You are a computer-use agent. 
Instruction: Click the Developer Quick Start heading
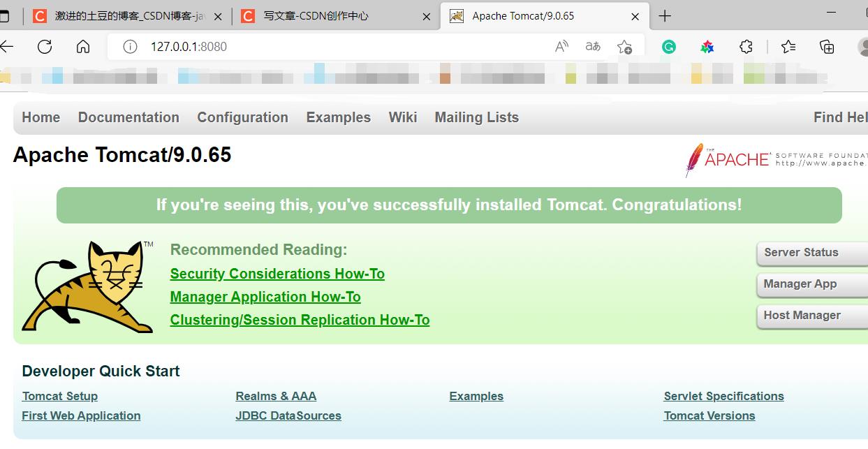pos(101,371)
